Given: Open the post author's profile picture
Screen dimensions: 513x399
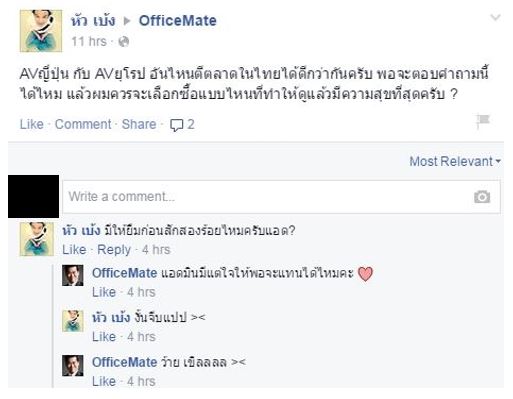Looking at the screenshot, I should (x=41, y=31).
